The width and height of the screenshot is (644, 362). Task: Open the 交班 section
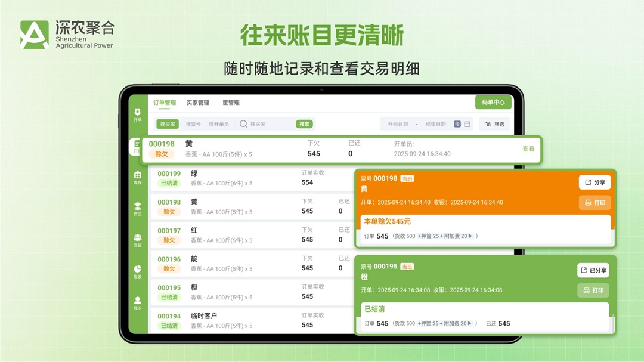[137, 241]
